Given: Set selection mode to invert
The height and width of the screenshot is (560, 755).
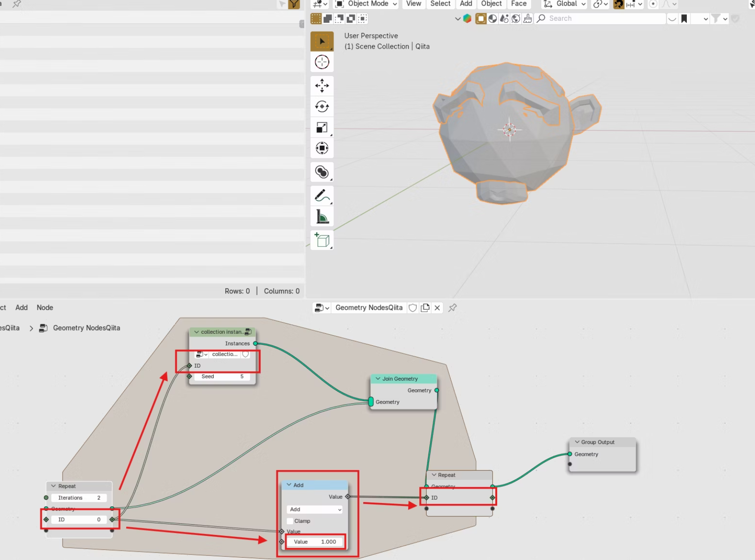Looking at the screenshot, I should pos(351,19).
